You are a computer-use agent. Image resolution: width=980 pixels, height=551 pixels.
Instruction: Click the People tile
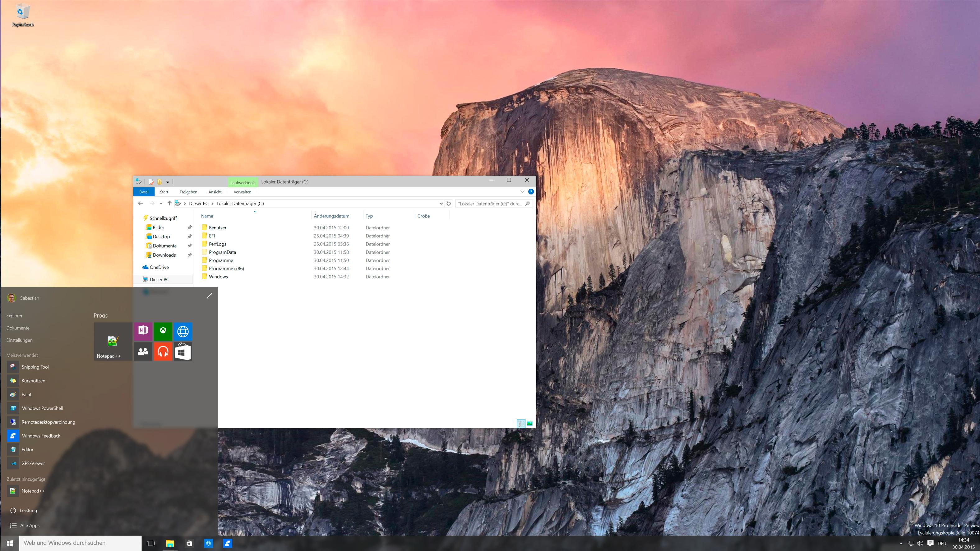coord(143,351)
